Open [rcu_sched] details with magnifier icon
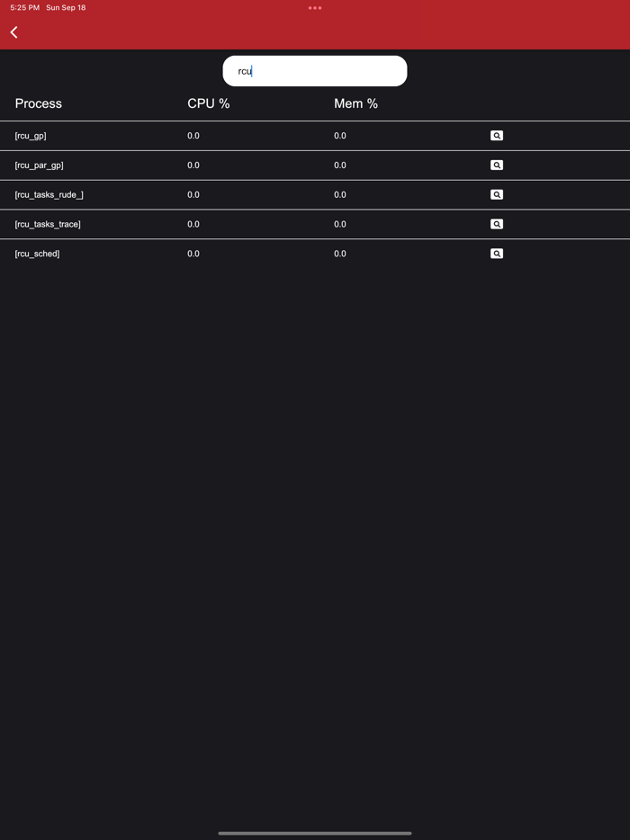 tap(497, 254)
